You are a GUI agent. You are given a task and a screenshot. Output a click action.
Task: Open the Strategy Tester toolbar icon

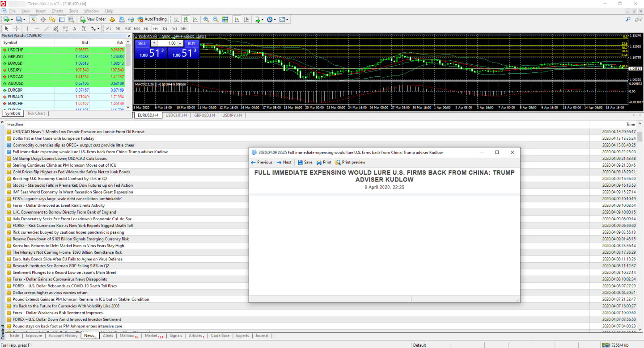coord(72,19)
